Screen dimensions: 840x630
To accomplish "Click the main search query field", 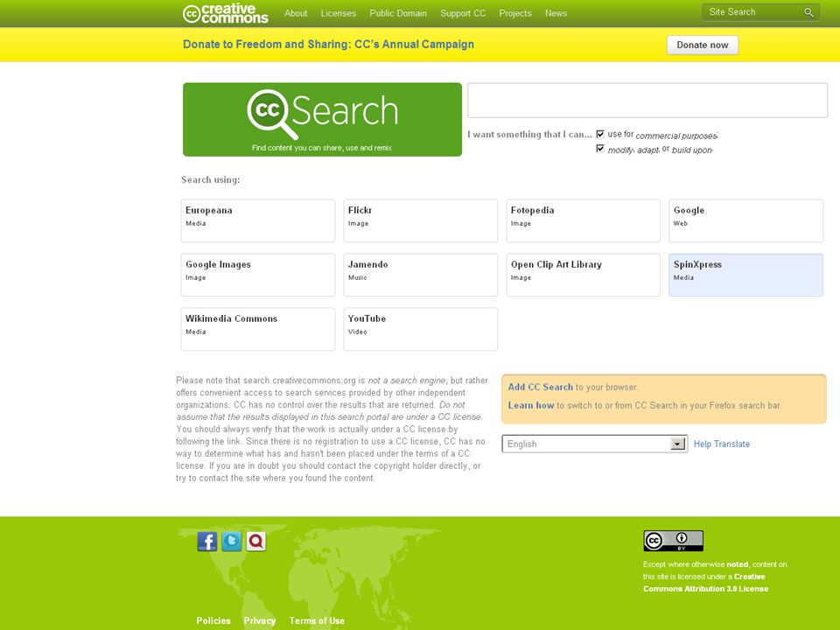I will pos(647,100).
